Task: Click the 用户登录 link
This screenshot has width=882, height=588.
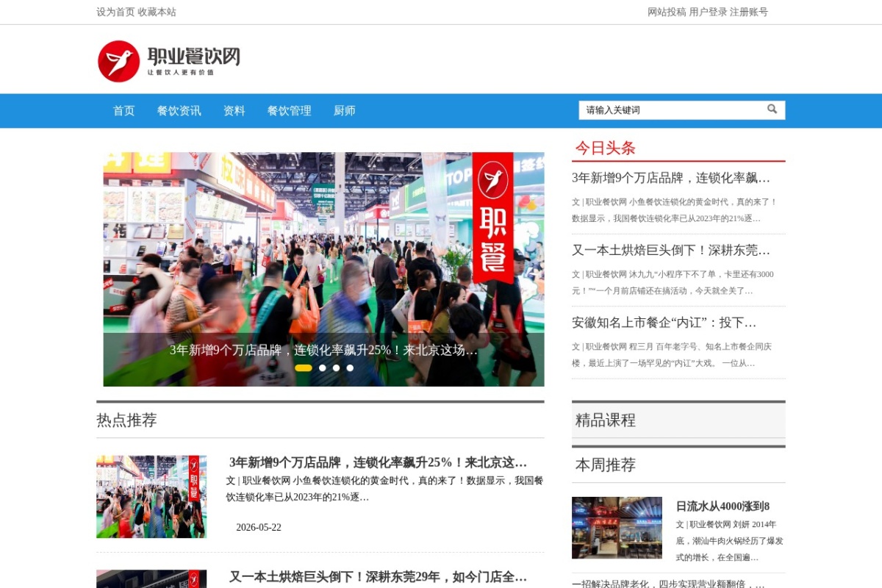Action: 708,12
